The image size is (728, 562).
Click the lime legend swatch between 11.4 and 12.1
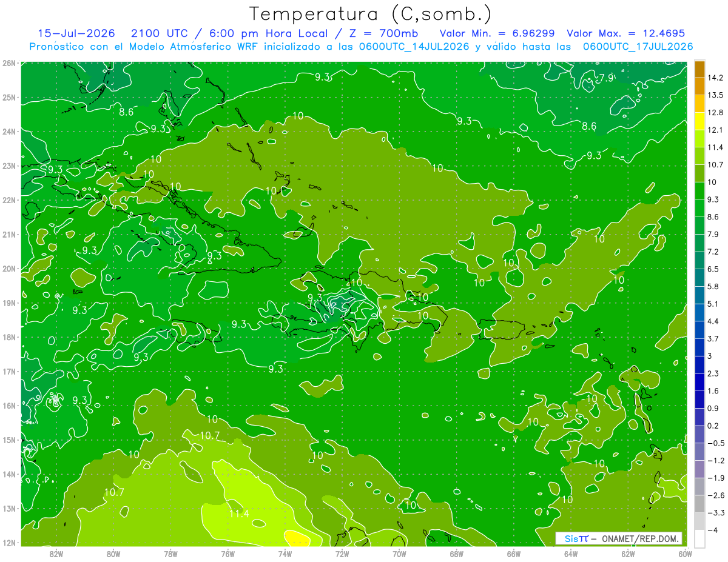click(x=699, y=138)
